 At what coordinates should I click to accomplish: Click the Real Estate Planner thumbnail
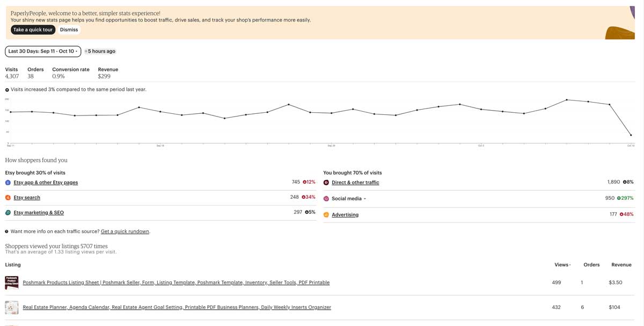(x=12, y=307)
